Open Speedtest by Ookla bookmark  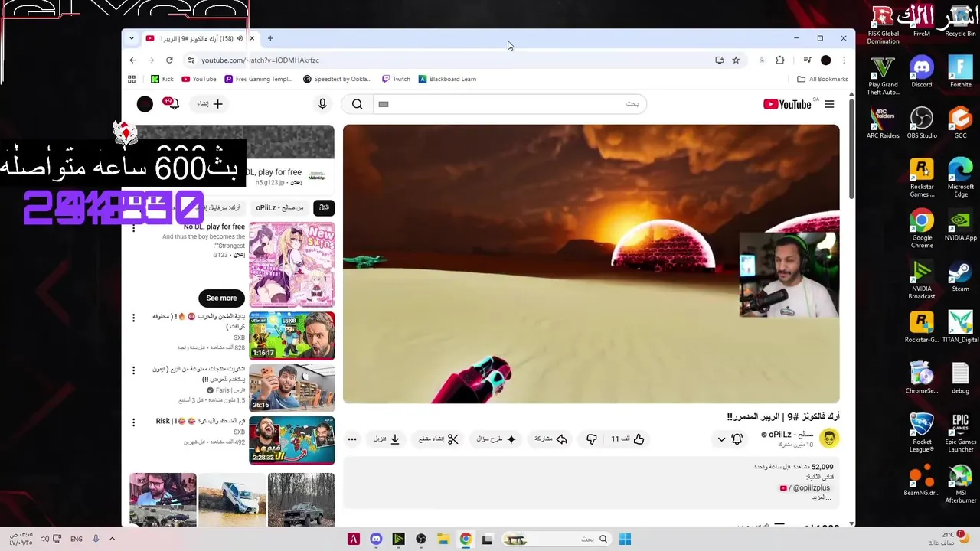(x=337, y=79)
